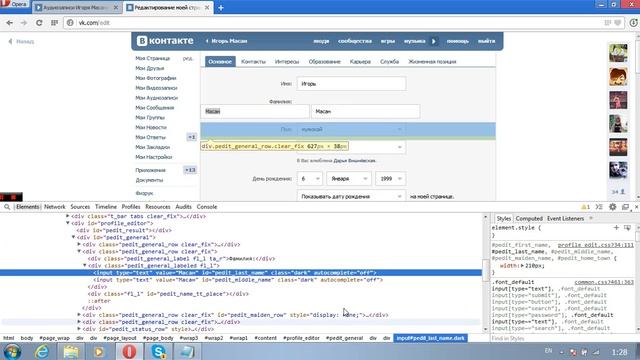
Task: Click the DevTools dock-side icon
Action: (x=625, y=207)
